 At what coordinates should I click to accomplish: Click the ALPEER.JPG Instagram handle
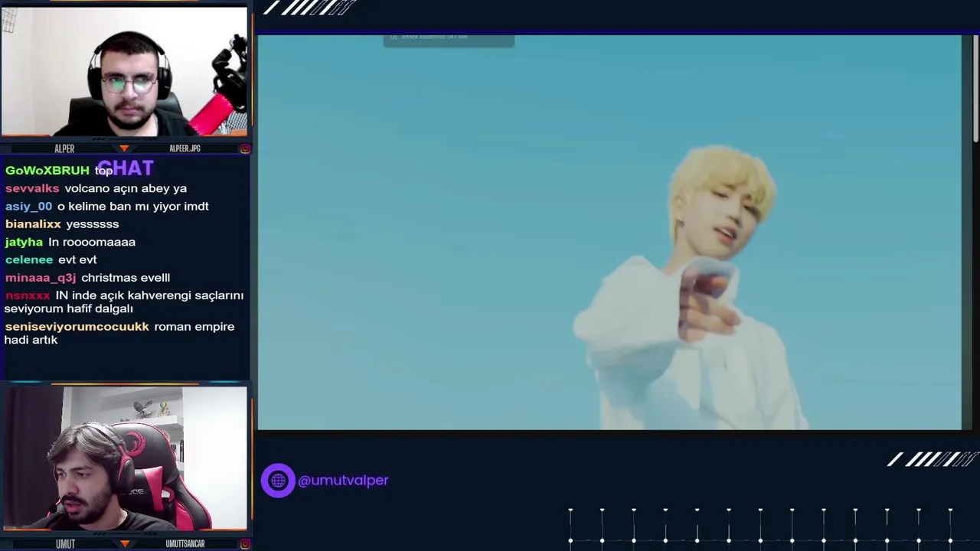(x=185, y=148)
